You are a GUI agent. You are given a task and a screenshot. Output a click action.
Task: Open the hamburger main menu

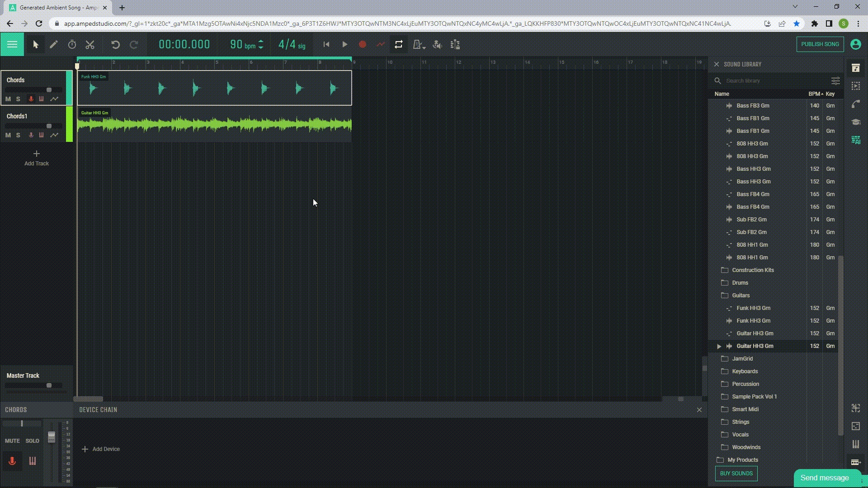pyautogui.click(x=12, y=44)
